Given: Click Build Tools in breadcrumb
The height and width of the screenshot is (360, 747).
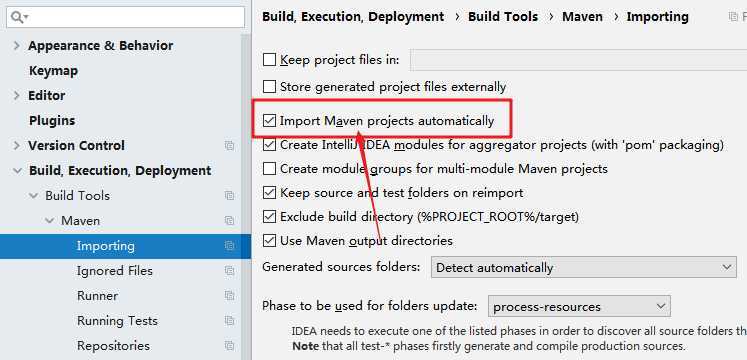Looking at the screenshot, I should coord(503,17).
